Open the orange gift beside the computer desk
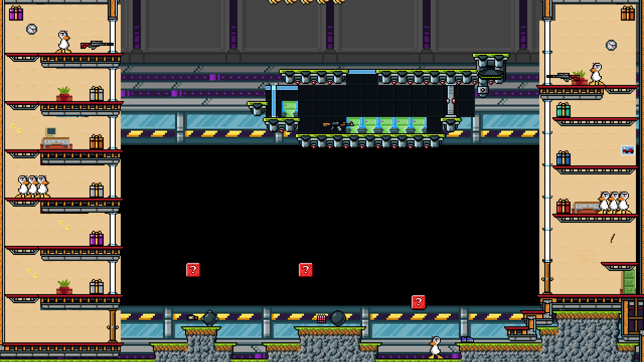 (x=97, y=142)
